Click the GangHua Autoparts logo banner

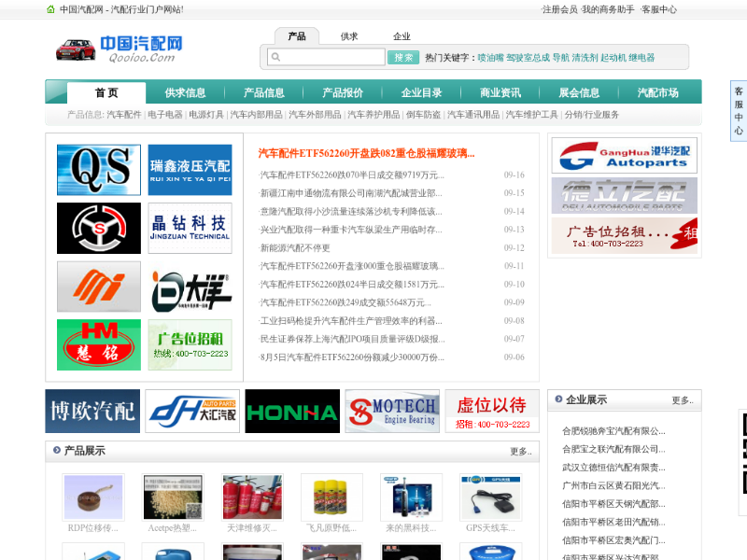coord(624,155)
